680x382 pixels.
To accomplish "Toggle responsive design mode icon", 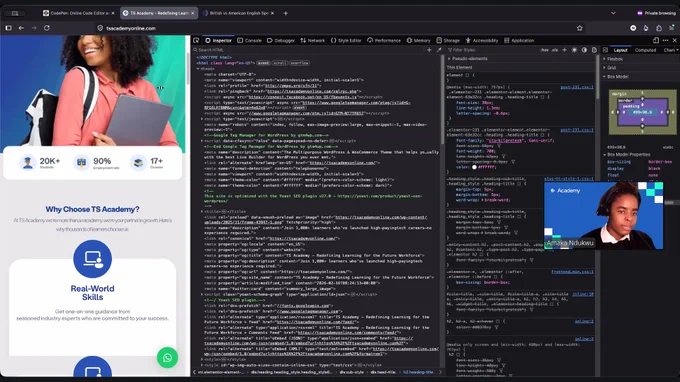I will pos(656,40).
